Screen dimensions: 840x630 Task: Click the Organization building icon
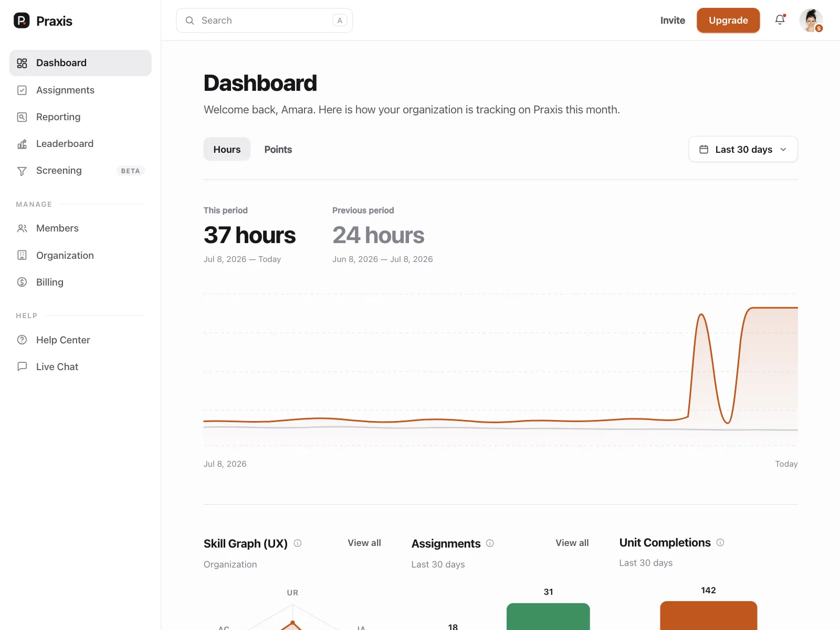tap(22, 255)
